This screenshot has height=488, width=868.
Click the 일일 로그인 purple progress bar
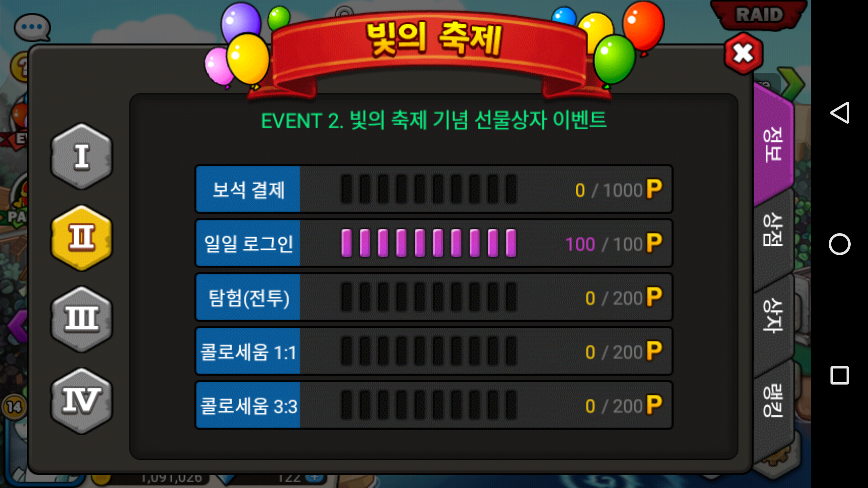(x=429, y=243)
